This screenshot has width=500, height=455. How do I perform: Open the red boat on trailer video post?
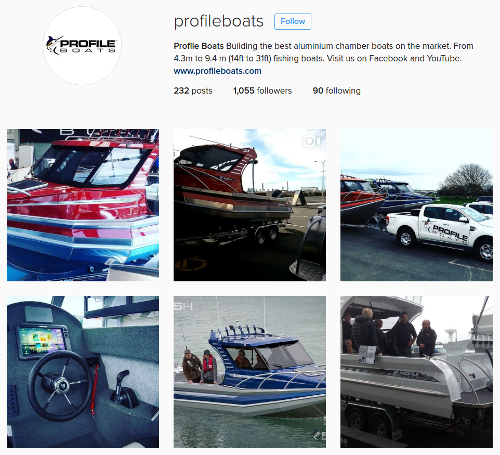pyautogui.click(x=250, y=205)
